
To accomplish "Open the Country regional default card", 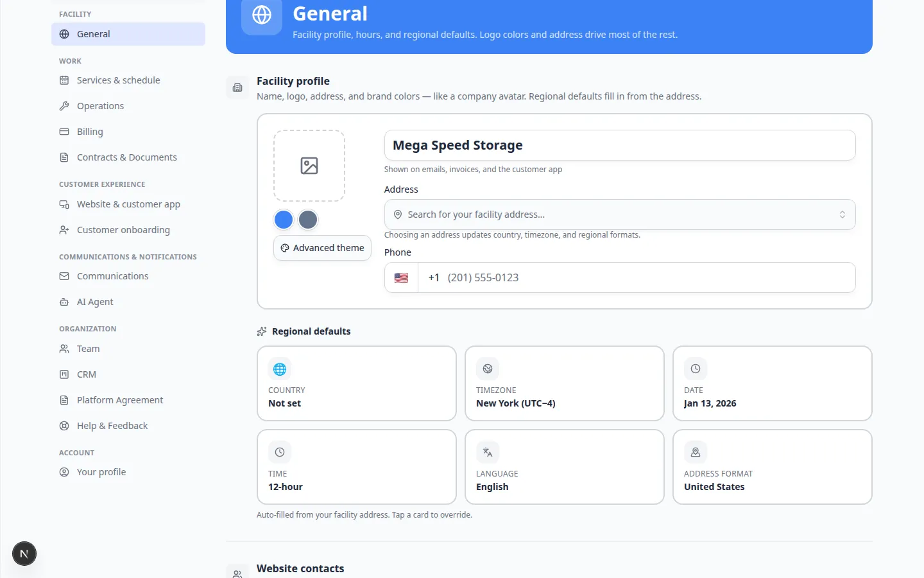I will [357, 383].
